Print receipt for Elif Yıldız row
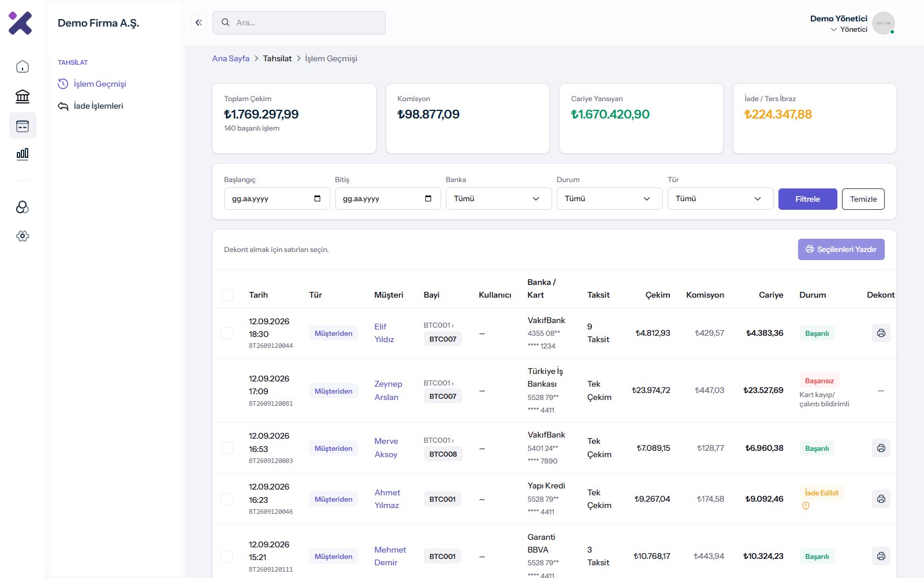The image size is (924, 578). tap(881, 333)
